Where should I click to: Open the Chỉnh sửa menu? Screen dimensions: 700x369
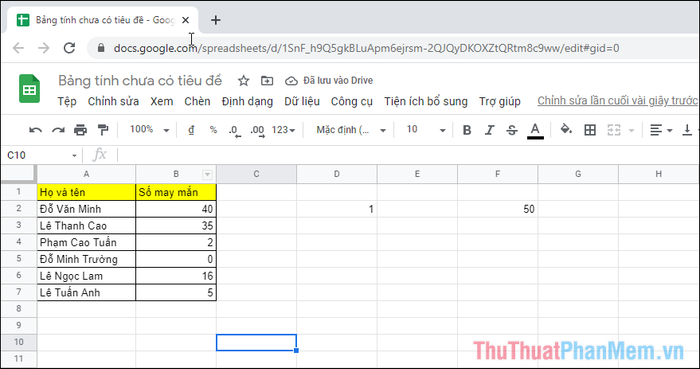point(113,102)
